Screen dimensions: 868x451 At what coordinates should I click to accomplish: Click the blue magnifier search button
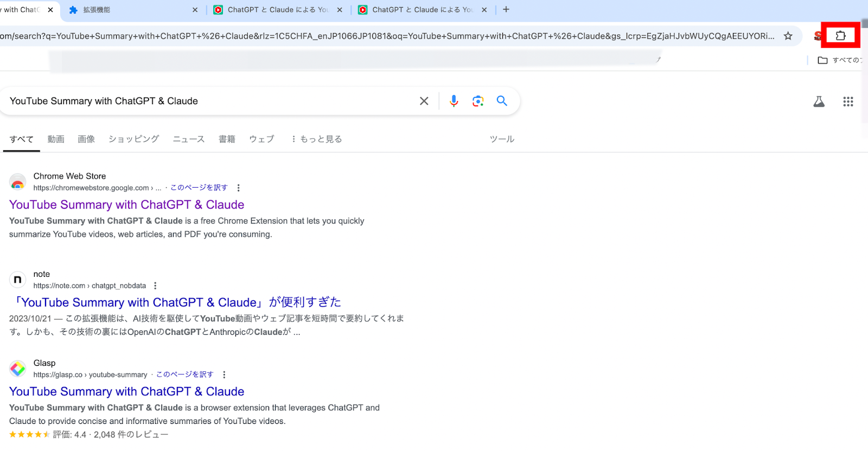point(502,101)
